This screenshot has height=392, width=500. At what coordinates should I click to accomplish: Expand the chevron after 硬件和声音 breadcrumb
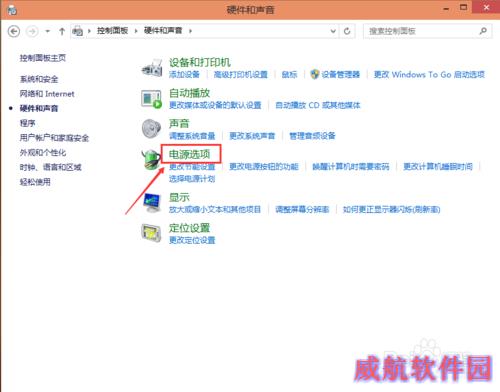[x=190, y=31]
